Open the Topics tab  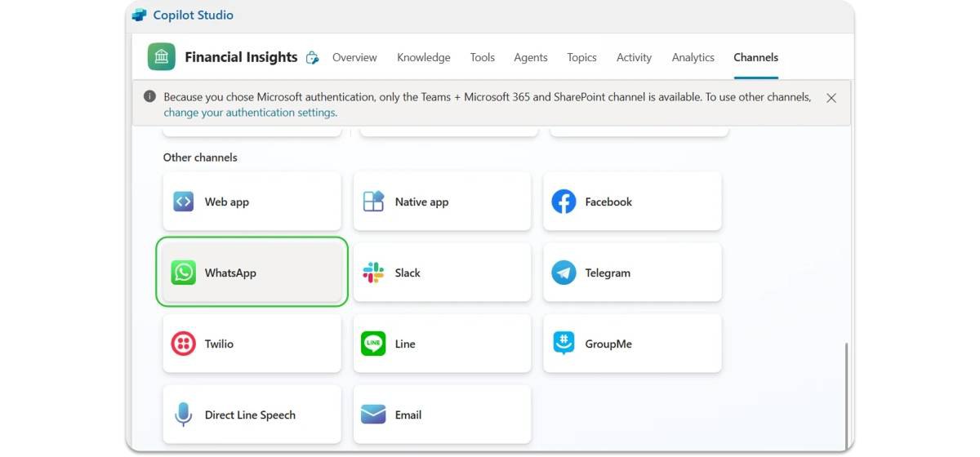point(581,58)
